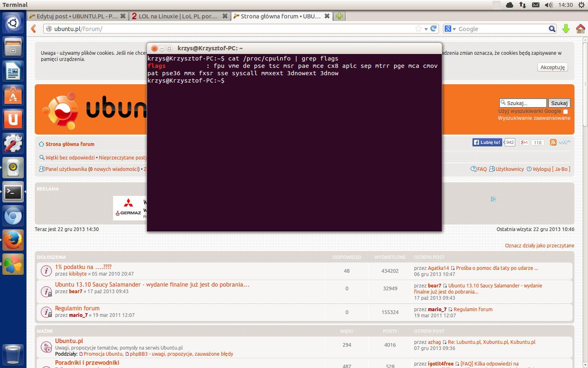Click the Germaz Mitsubishi advertisement thumbnail

click(x=129, y=208)
